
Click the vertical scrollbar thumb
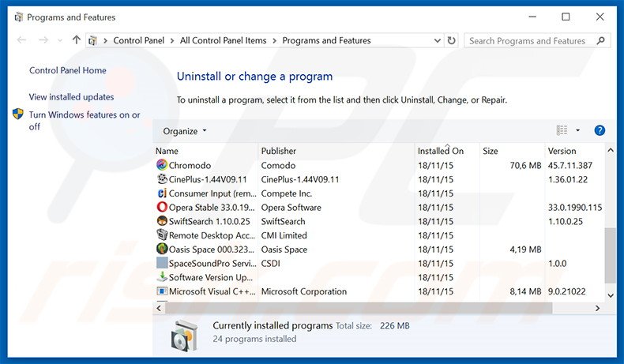click(610, 255)
